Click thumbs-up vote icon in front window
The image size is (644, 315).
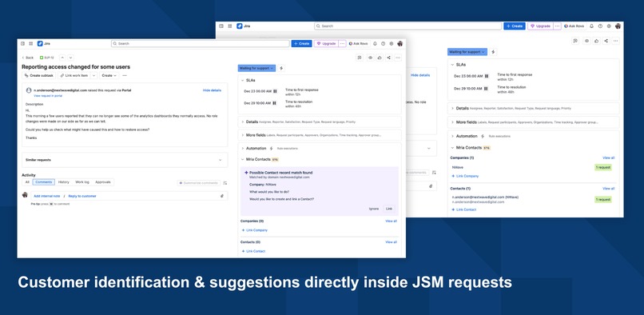coord(380,58)
